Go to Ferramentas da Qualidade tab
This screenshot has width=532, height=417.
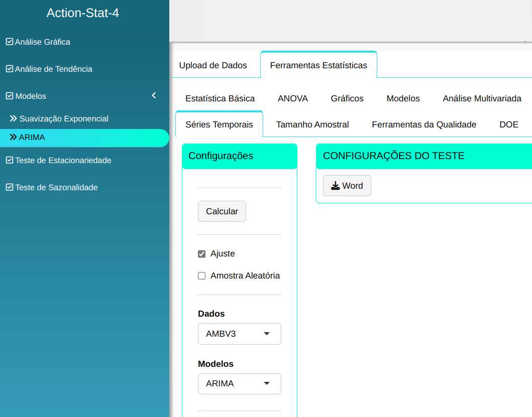tap(424, 124)
